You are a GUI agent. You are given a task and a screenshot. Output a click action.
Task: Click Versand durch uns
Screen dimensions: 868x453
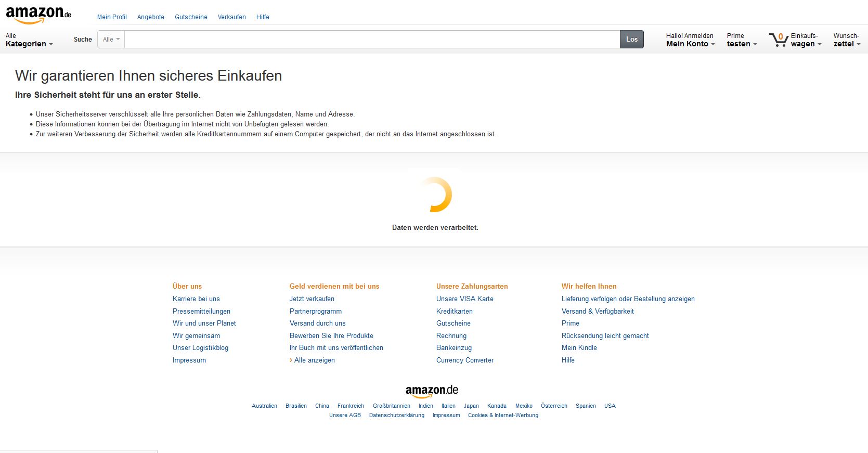coord(317,323)
